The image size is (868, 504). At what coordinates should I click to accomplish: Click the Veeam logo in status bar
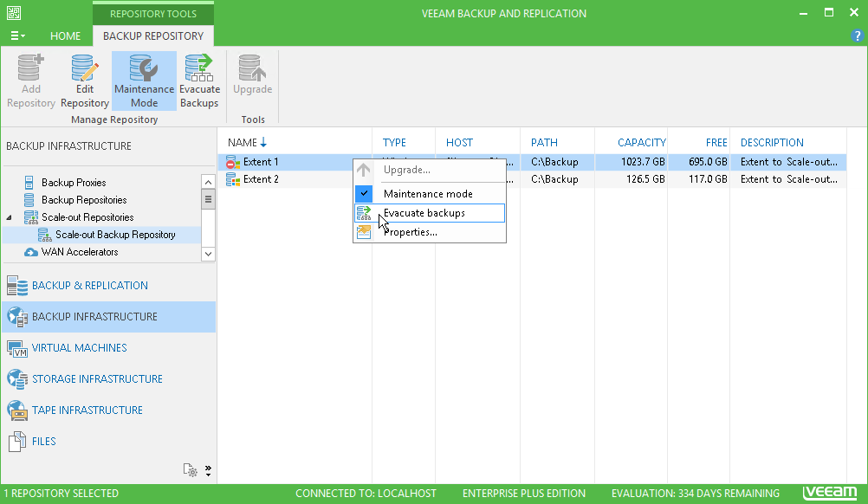pos(830,493)
